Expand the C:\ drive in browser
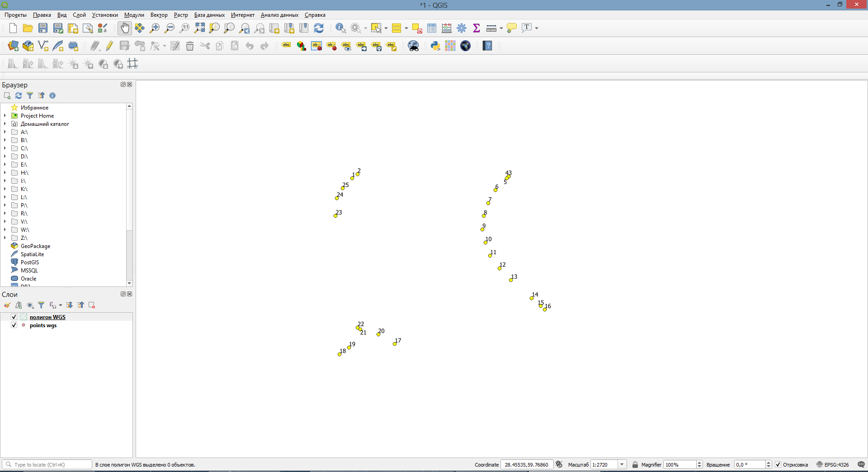Image resolution: width=868 pixels, height=472 pixels. point(5,148)
